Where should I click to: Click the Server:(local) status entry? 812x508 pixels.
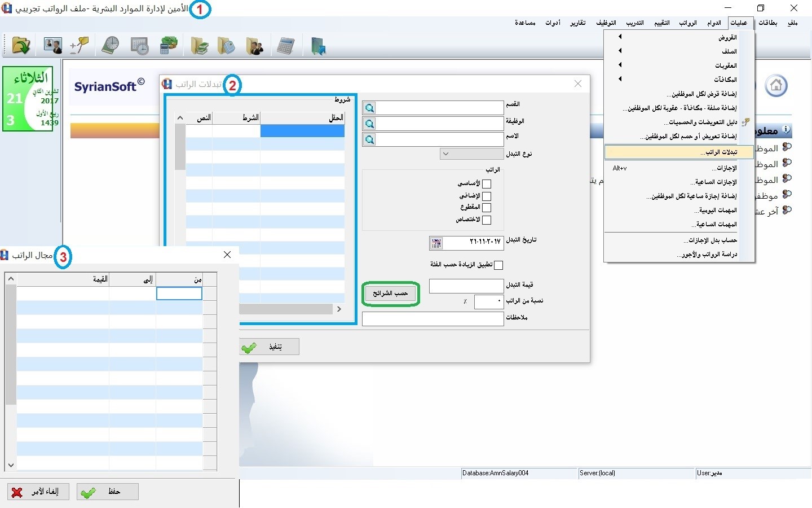636,473
